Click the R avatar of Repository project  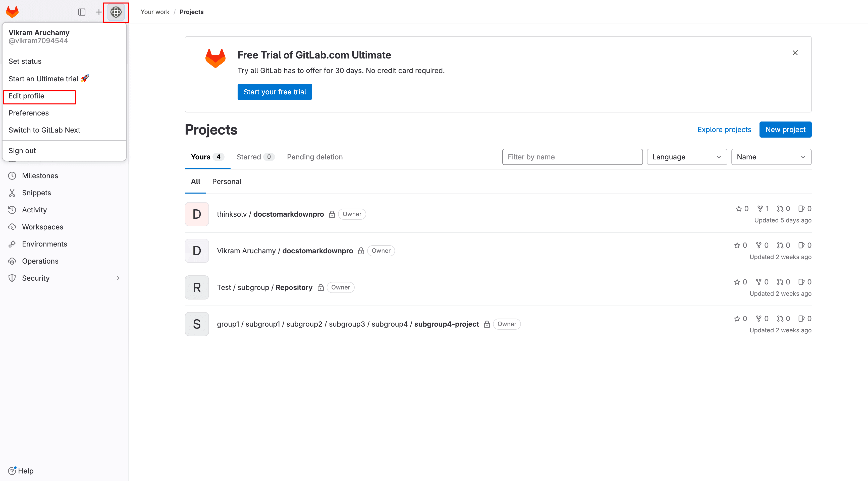coord(197,288)
